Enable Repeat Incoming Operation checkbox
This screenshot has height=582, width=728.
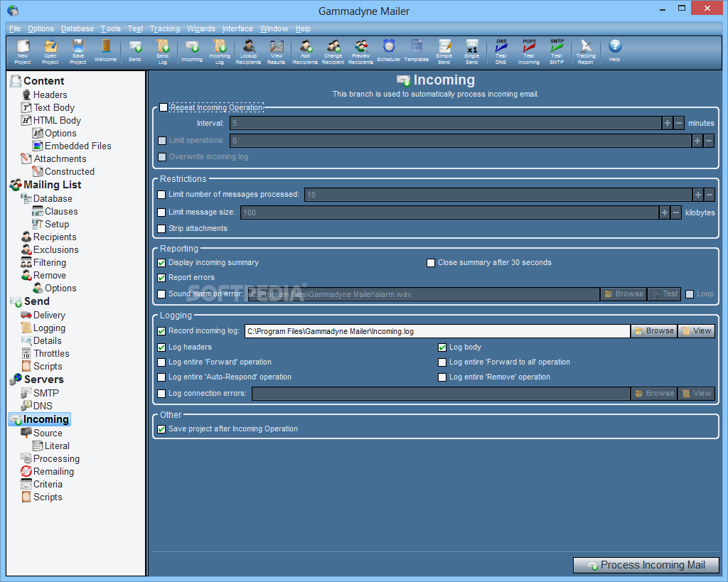pos(164,108)
